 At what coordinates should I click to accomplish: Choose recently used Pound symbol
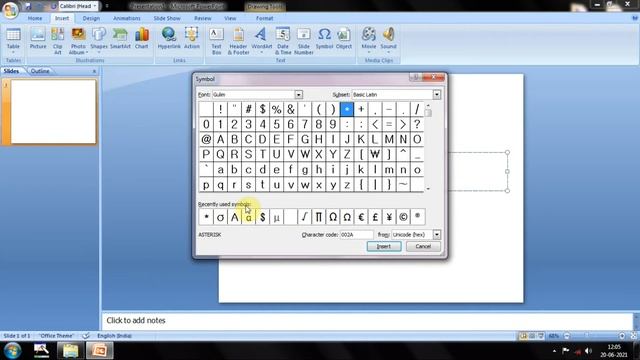(x=375, y=217)
